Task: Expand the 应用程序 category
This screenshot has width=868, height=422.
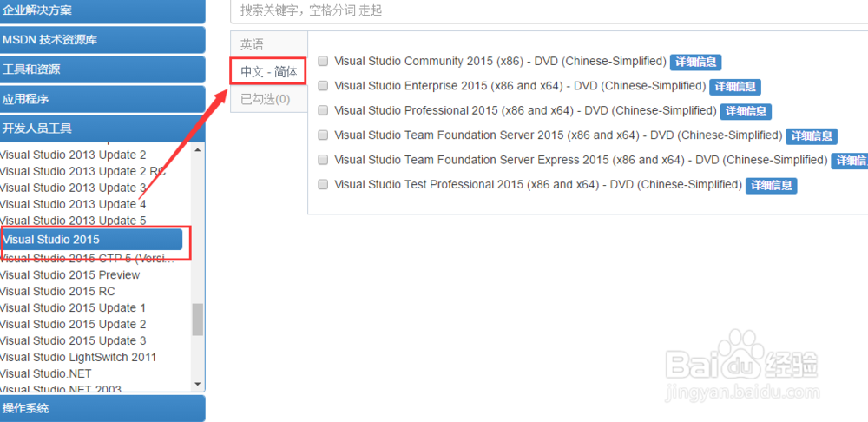Action: tap(102, 100)
